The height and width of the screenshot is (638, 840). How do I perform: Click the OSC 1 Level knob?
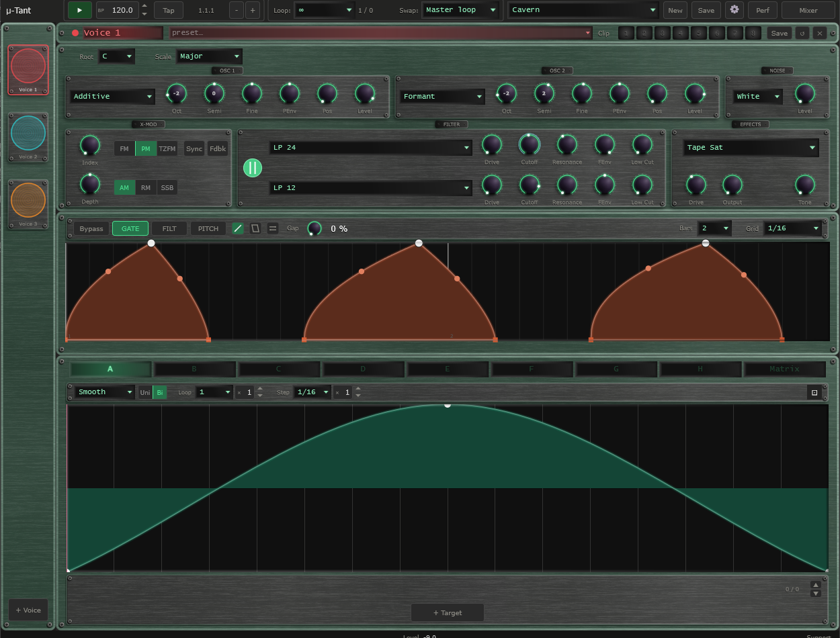(365, 93)
